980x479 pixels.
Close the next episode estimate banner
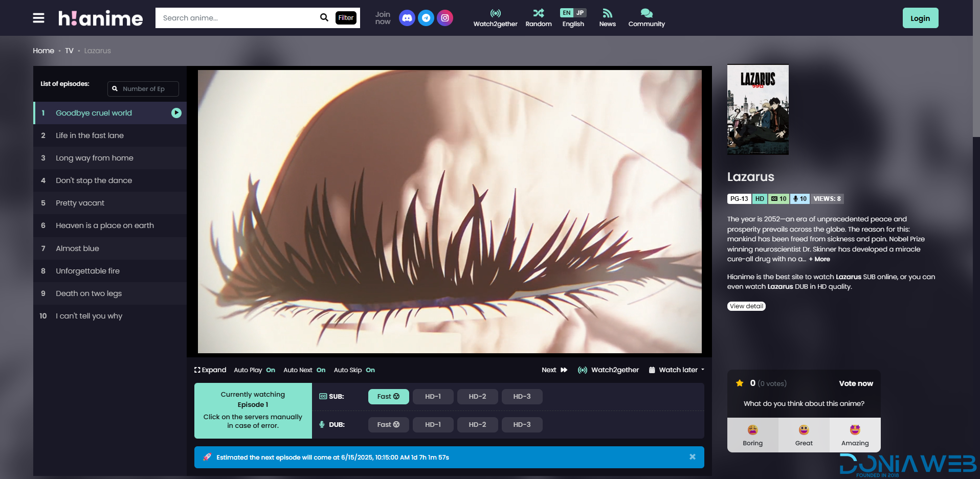(x=692, y=457)
